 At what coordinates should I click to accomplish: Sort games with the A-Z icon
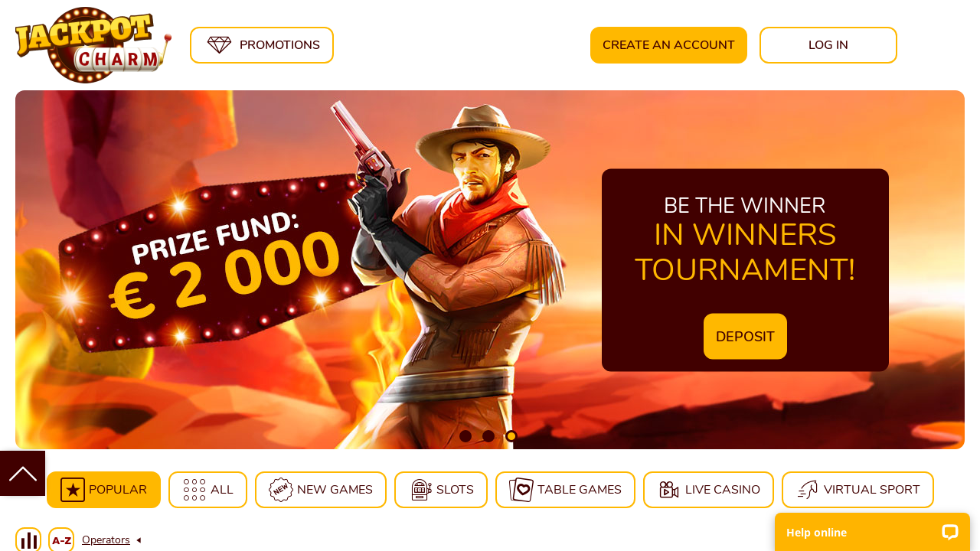pyautogui.click(x=61, y=540)
